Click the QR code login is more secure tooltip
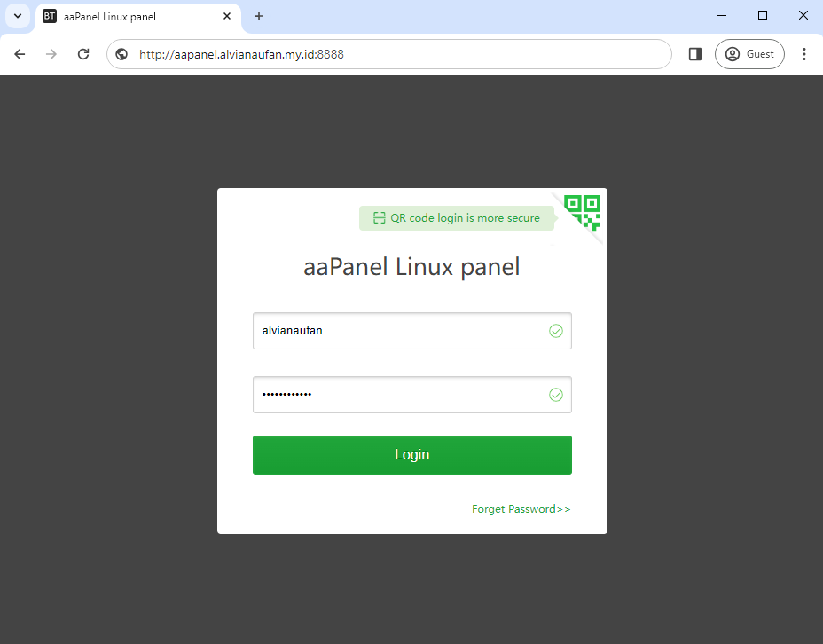 [457, 218]
